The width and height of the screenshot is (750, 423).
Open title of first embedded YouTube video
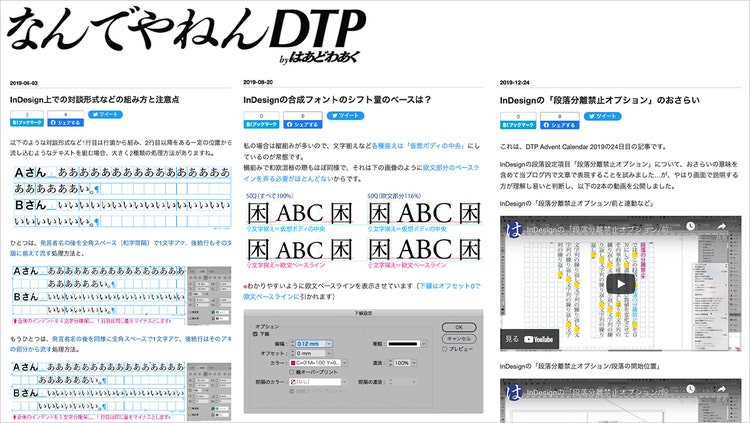pyautogui.click(x=598, y=230)
